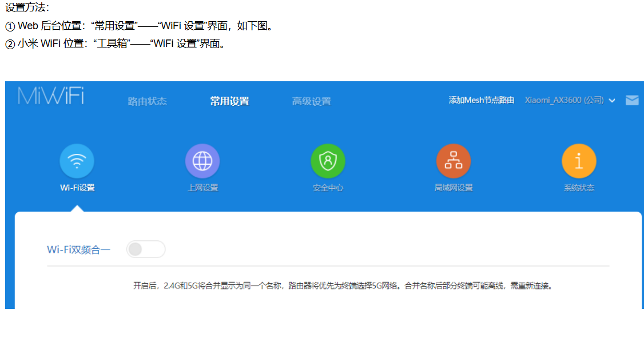The height and width of the screenshot is (337, 644).
Task: Select the orange 局域网设置 network icon
Action: pos(454,160)
